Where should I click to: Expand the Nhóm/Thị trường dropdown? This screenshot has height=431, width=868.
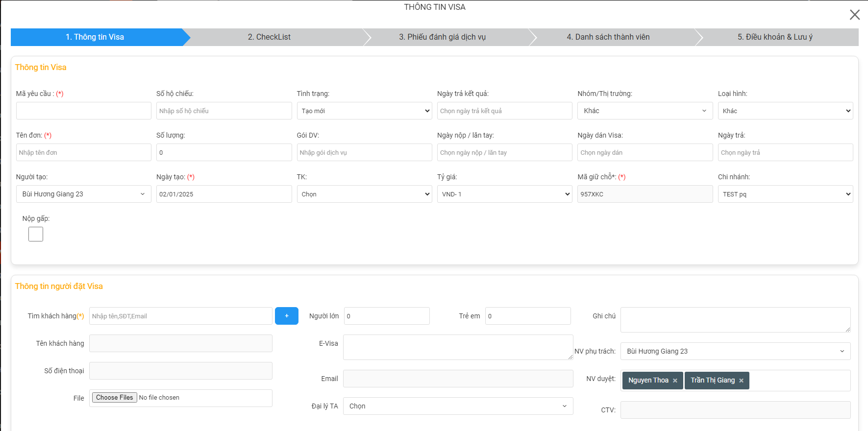(645, 111)
